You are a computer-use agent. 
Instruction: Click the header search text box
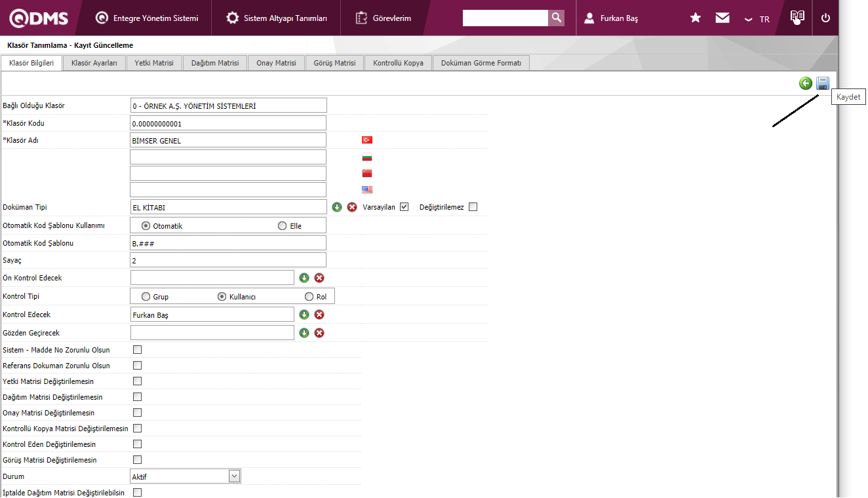(505, 18)
